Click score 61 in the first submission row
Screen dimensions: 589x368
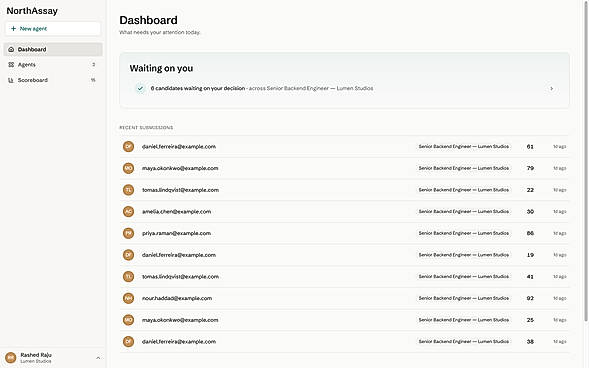click(x=530, y=146)
